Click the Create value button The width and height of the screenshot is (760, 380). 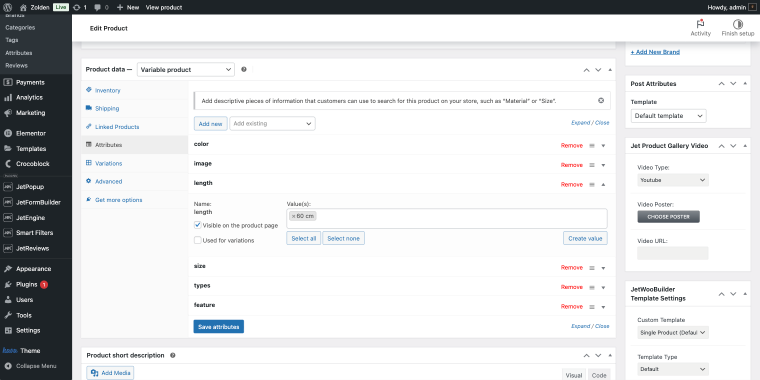pos(585,238)
